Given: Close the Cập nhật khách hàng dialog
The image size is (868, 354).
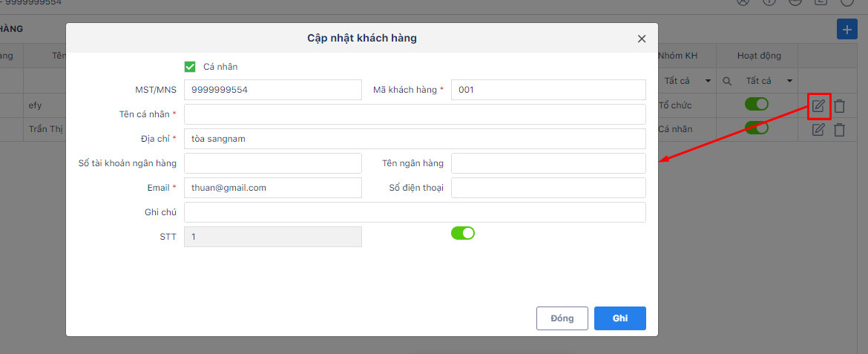Looking at the screenshot, I should [x=642, y=39].
